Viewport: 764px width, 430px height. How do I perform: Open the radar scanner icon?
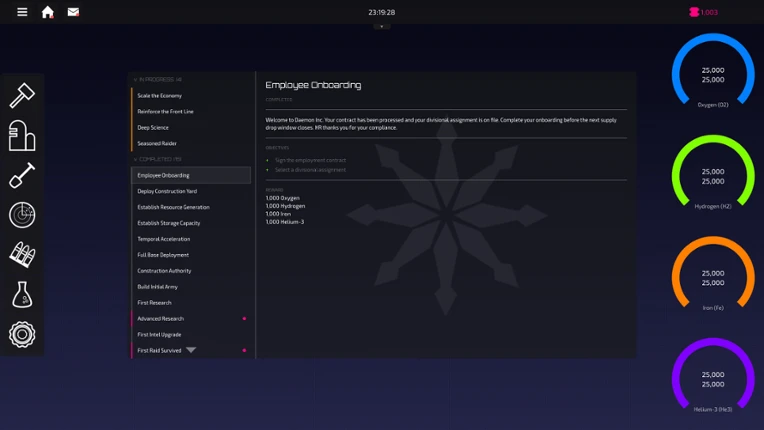22,215
